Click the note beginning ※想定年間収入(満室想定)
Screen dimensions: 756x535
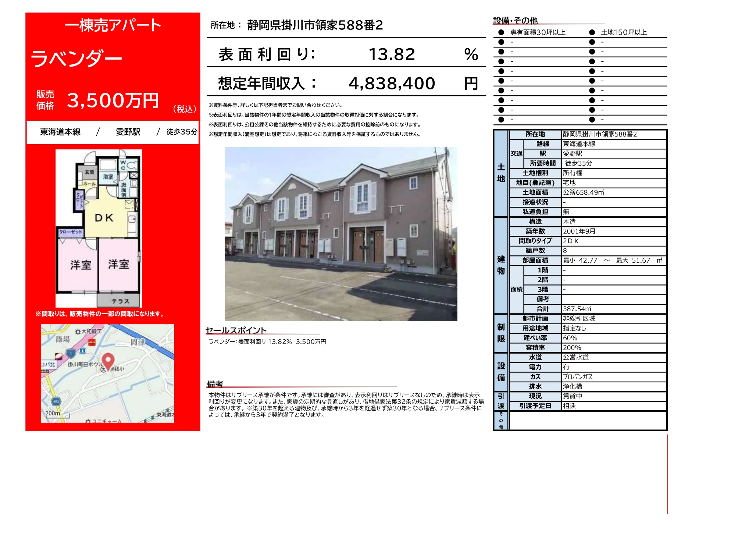[x=315, y=134]
